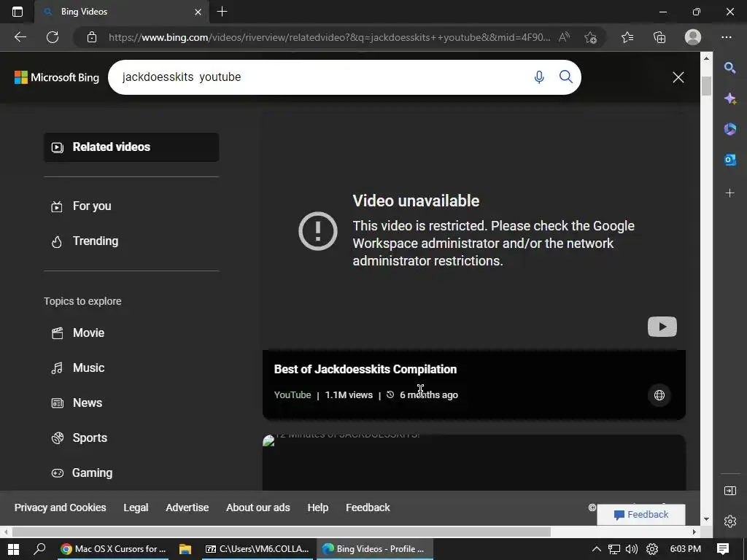This screenshot has height=560, width=747.
Task: Open the Legal footer link
Action: tap(136, 507)
